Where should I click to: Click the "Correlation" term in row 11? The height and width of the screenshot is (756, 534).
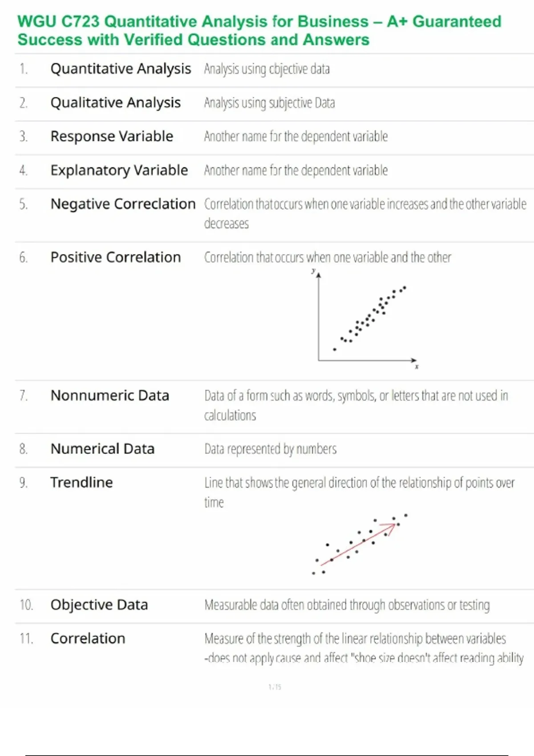88,639
